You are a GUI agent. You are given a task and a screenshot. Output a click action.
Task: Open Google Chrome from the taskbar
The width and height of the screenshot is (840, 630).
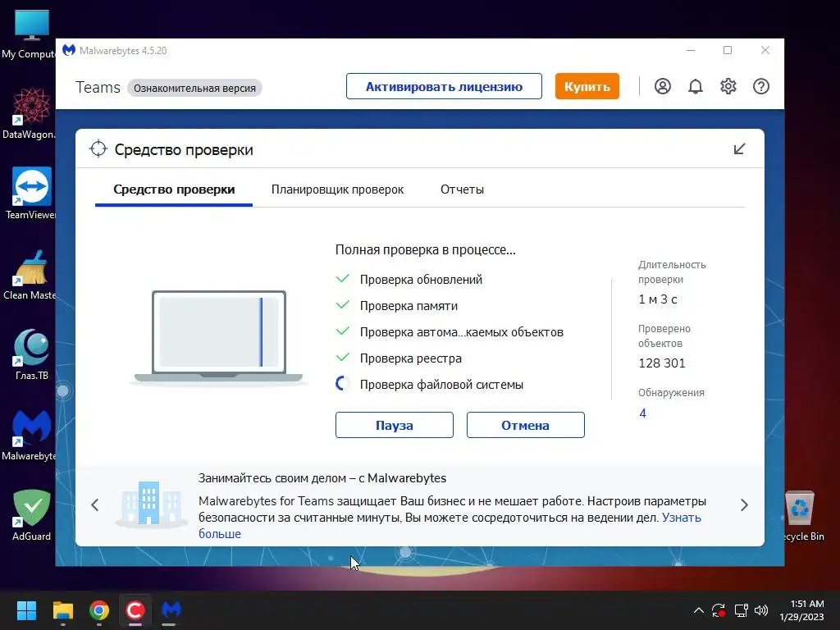pos(99,610)
